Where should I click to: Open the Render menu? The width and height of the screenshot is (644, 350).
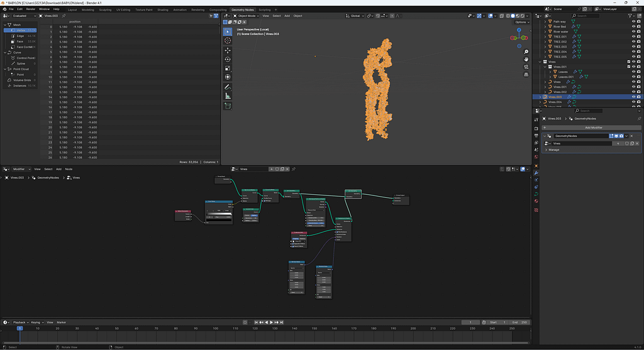[30, 9]
